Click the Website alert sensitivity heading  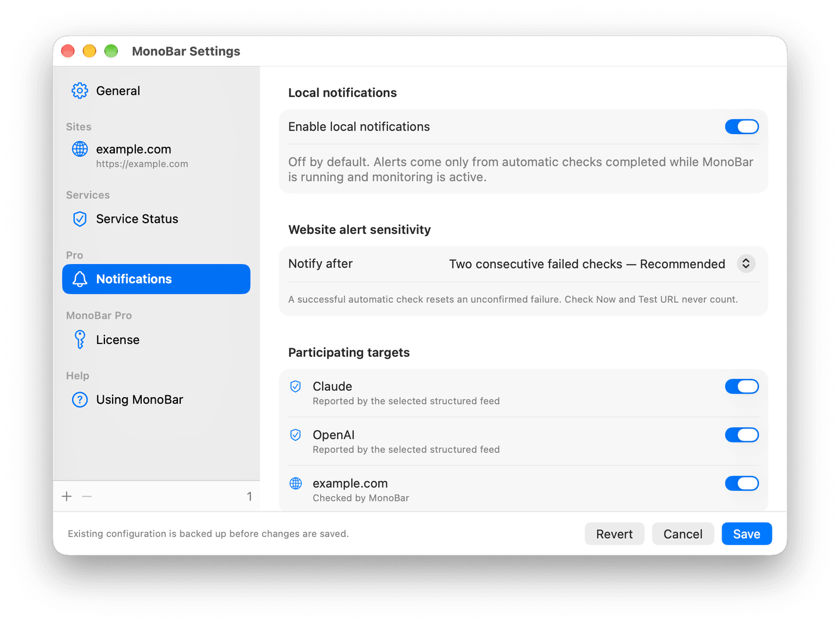(x=359, y=230)
